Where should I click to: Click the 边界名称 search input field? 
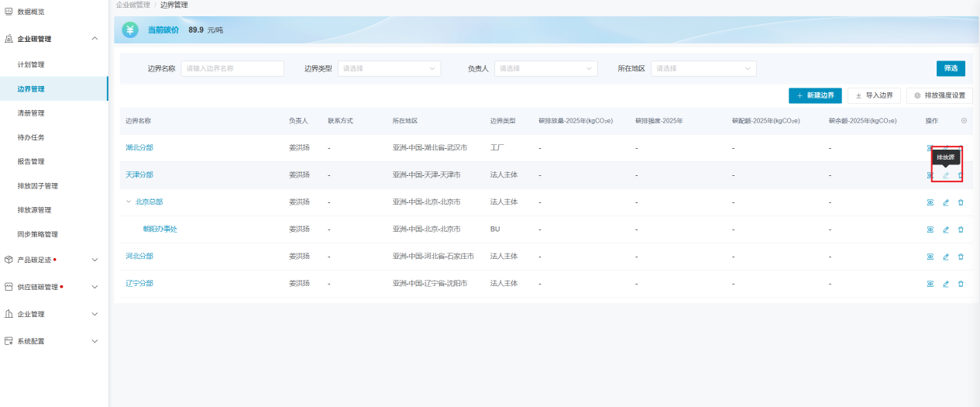tap(232, 68)
